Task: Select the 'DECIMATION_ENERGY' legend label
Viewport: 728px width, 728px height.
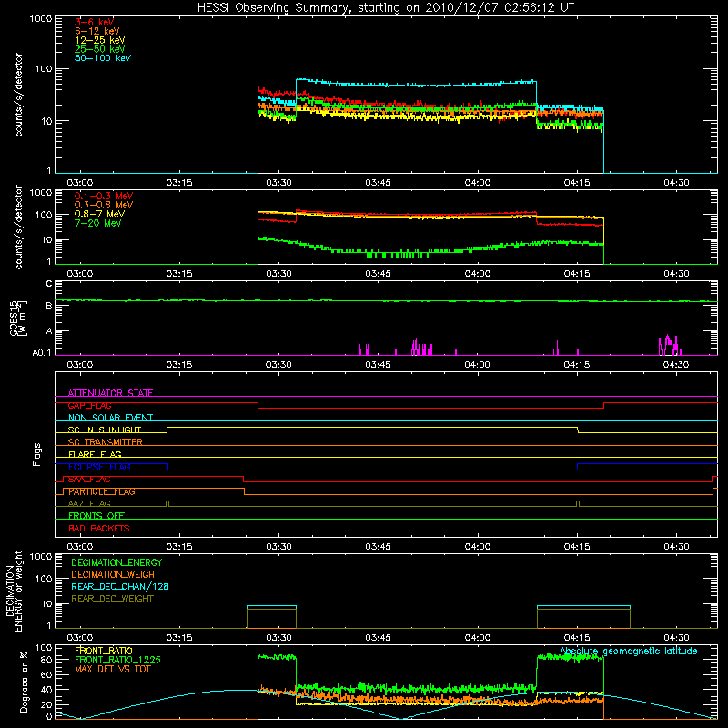Action: [116, 562]
